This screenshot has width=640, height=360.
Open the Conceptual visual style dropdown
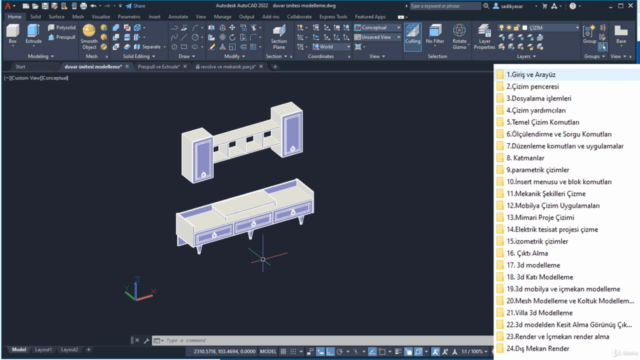click(378, 27)
